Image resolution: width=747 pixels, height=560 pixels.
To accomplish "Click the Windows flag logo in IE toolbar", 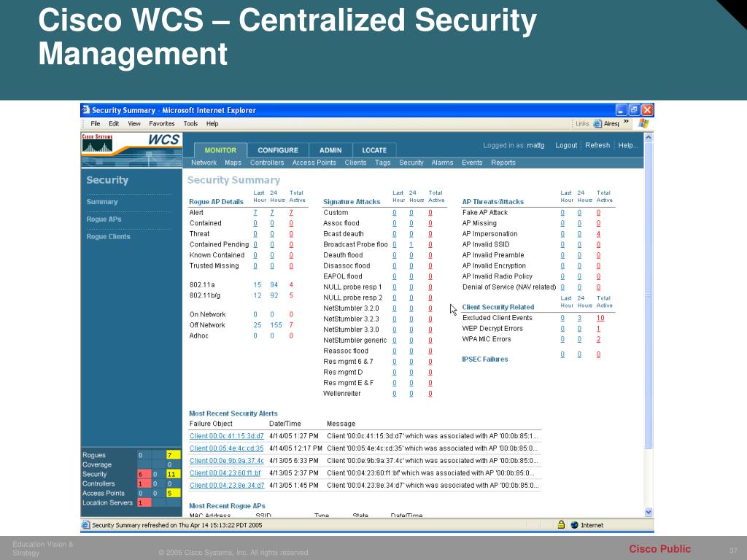I will coord(643,123).
